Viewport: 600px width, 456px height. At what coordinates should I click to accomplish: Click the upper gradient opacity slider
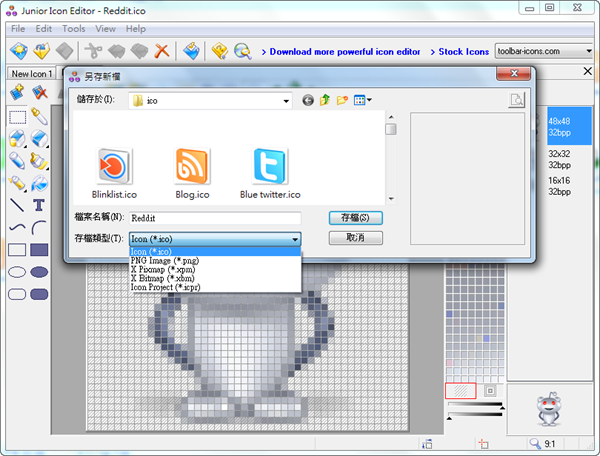pyautogui.click(x=475, y=404)
